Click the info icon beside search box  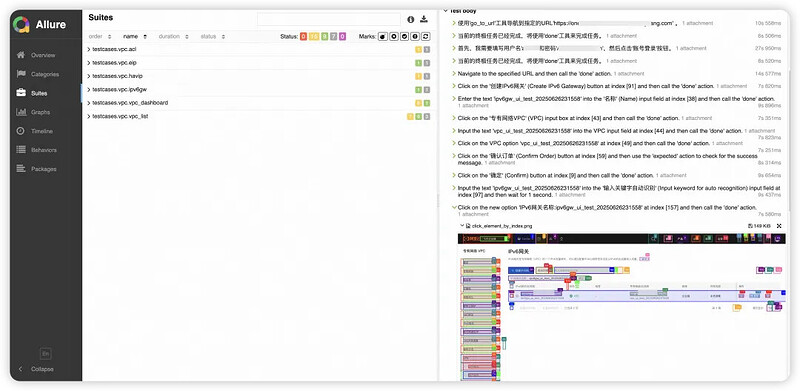pyautogui.click(x=411, y=19)
